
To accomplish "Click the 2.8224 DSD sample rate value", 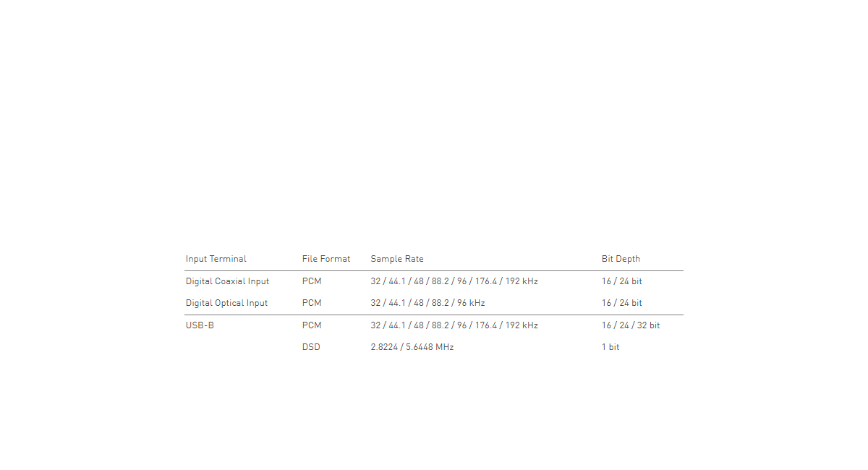I will point(386,347).
